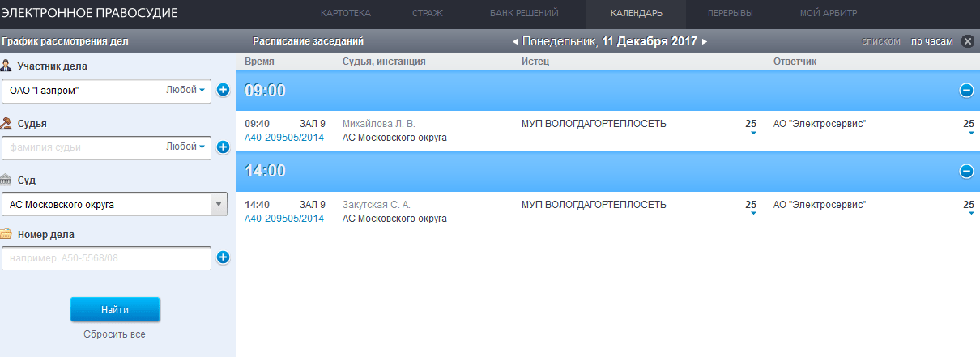
Task: Open case link A40-209505/2014 at 14:40
Action: click(284, 219)
